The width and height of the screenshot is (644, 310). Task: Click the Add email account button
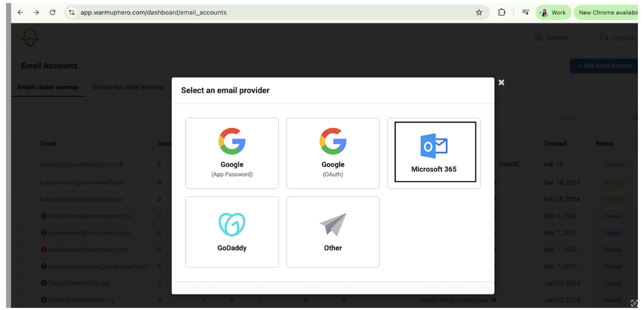click(605, 66)
